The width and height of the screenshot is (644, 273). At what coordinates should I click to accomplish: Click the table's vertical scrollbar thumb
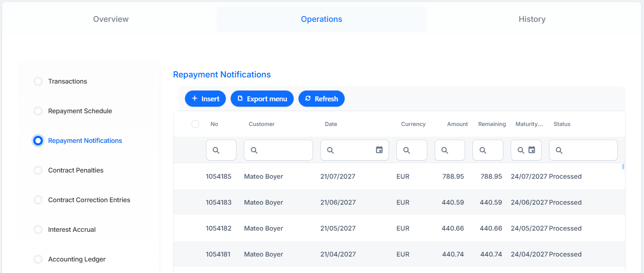[x=623, y=167]
